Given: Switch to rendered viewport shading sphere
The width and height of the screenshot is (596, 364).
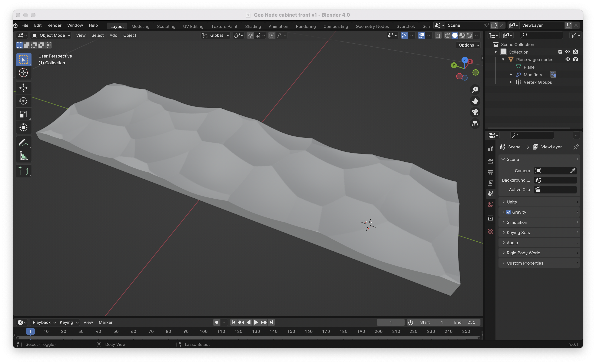Looking at the screenshot, I should click(469, 35).
